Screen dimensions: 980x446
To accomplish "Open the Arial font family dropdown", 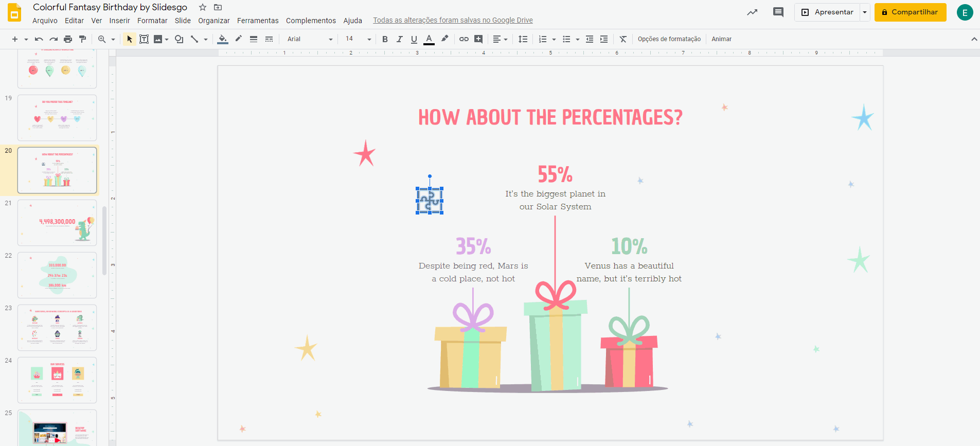I will pyautogui.click(x=310, y=39).
